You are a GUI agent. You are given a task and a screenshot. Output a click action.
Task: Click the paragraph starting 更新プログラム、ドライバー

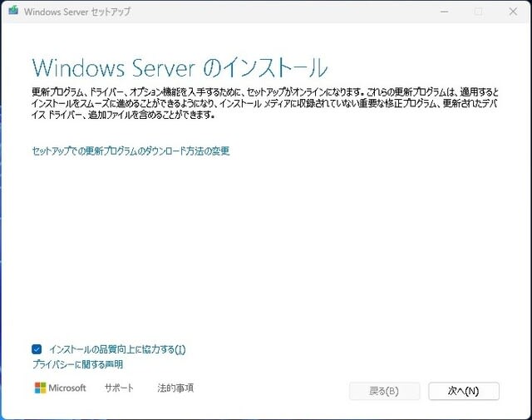pyautogui.click(x=265, y=103)
